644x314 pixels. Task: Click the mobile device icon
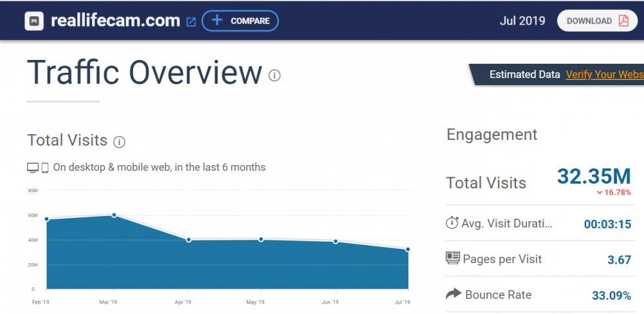click(45, 168)
